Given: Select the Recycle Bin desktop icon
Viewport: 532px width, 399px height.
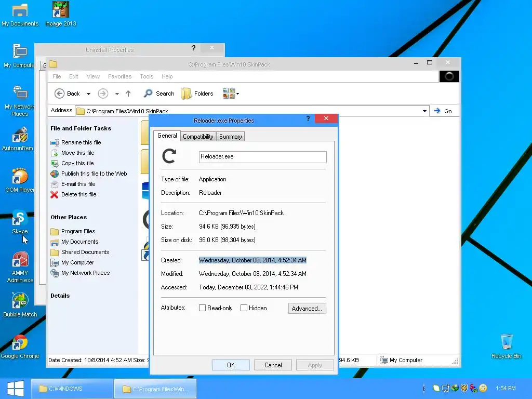Looking at the screenshot, I should point(506,346).
